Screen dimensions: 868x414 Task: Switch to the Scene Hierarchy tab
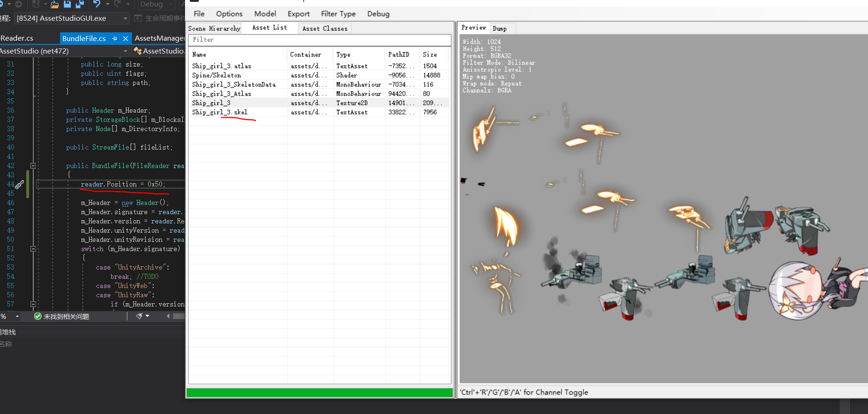pyautogui.click(x=214, y=29)
